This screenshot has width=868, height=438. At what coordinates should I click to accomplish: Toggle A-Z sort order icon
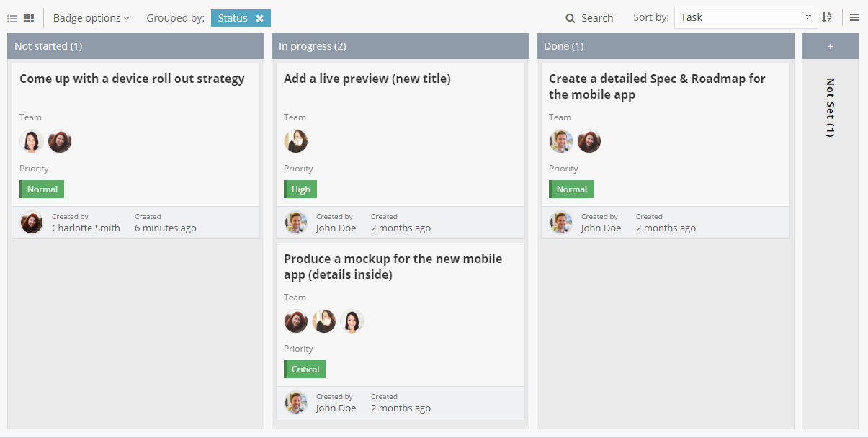coord(827,18)
